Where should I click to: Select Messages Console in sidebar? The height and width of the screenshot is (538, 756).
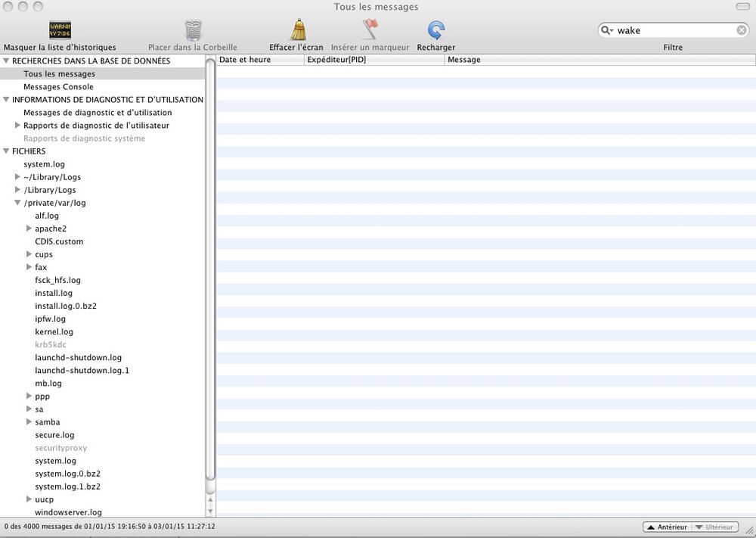pos(58,87)
